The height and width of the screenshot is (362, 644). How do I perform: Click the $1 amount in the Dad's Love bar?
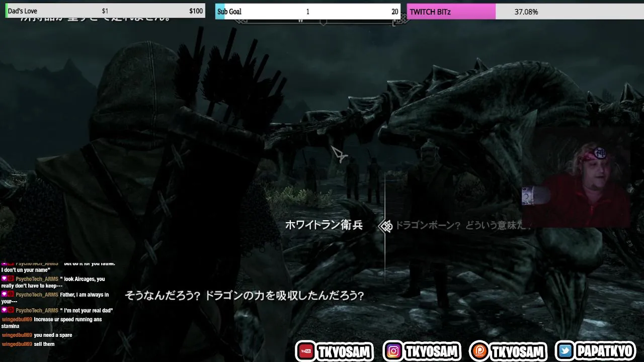105,11
